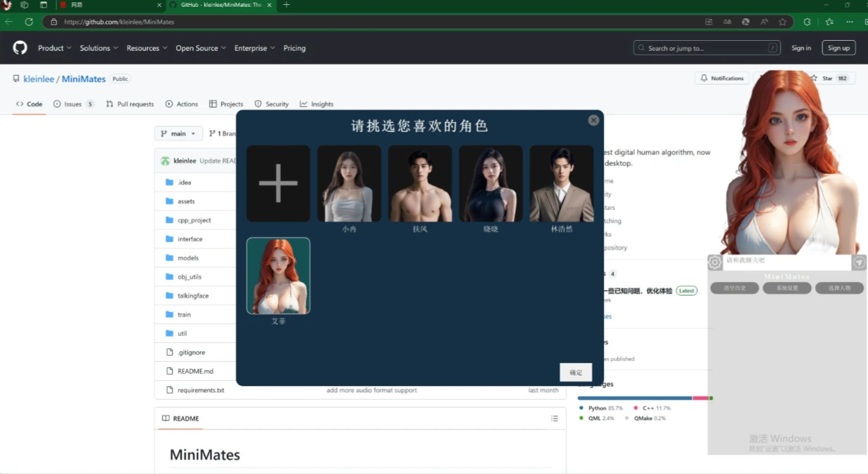Open the train folder
Viewport: 868px width, 474px height.
pos(184,314)
